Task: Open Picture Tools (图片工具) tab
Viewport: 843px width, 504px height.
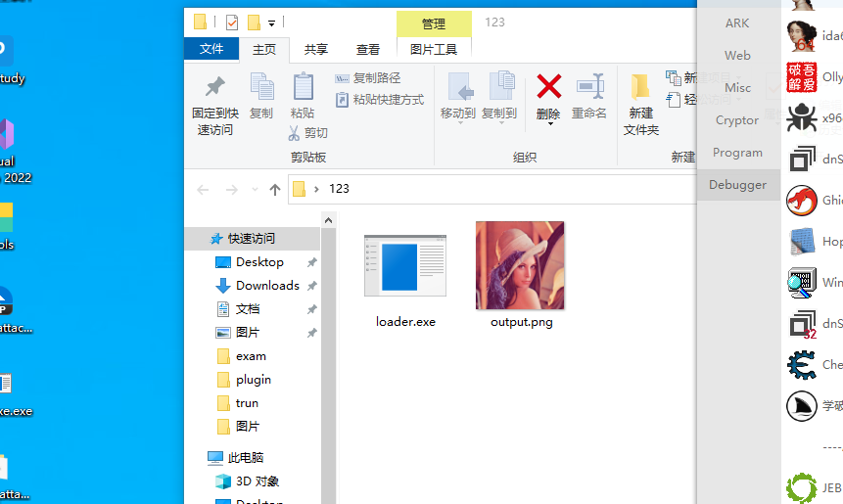Action: pos(434,50)
